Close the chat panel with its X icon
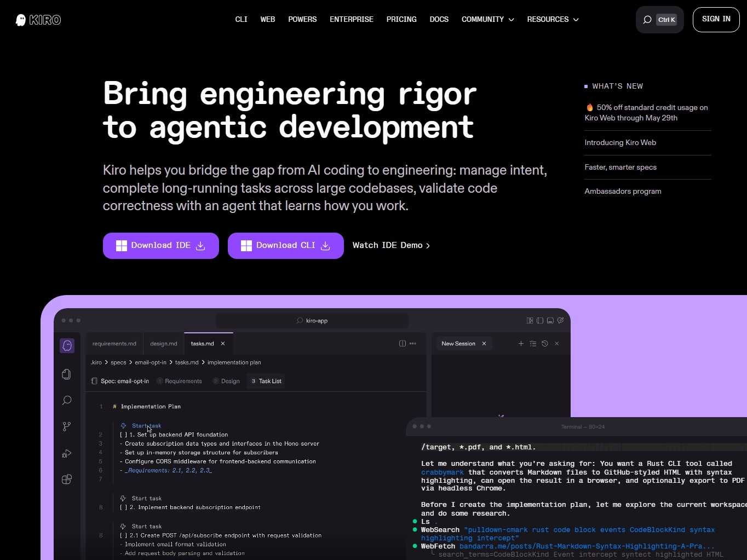The image size is (747, 560). (x=557, y=344)
